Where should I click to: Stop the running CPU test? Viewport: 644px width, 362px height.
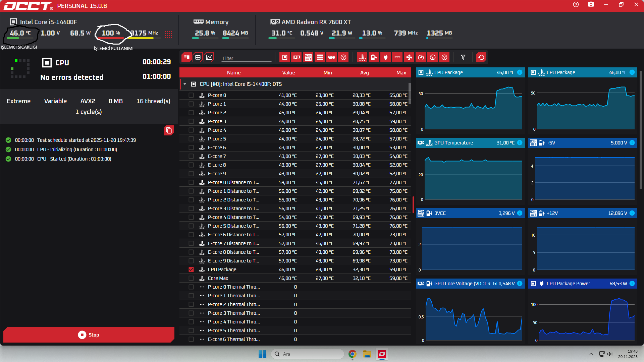[89, 335]
